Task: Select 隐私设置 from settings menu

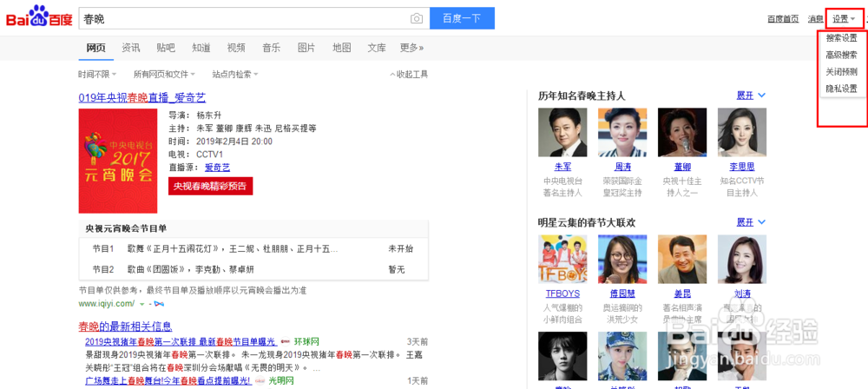Action: [841, 88]
